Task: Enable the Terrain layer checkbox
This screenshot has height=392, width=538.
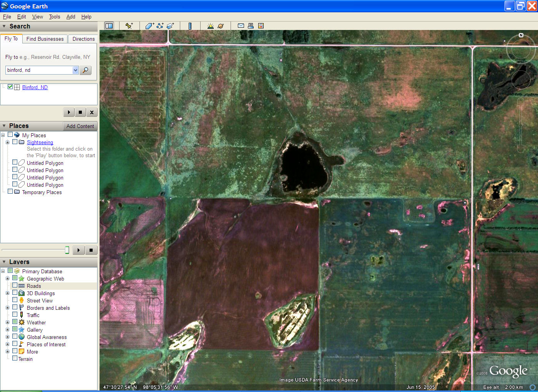Action: click(15, 359)
